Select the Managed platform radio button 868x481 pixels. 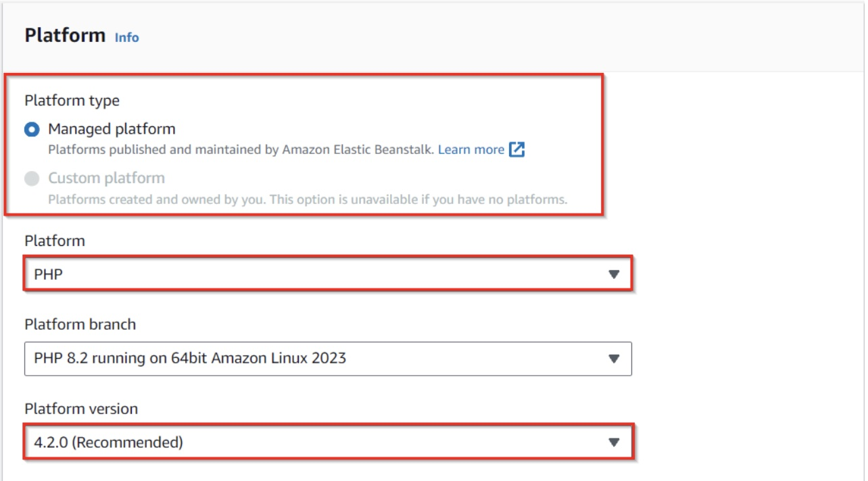pos(32,129)
